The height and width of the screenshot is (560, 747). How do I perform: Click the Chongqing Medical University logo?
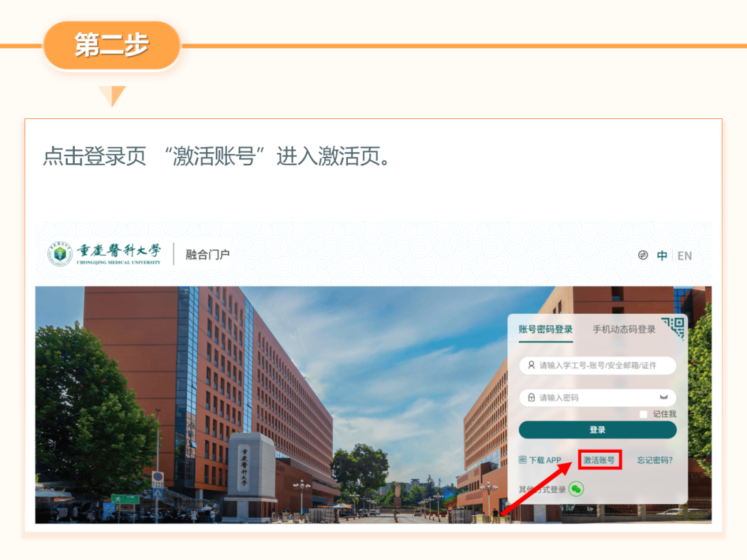[104, 253]
